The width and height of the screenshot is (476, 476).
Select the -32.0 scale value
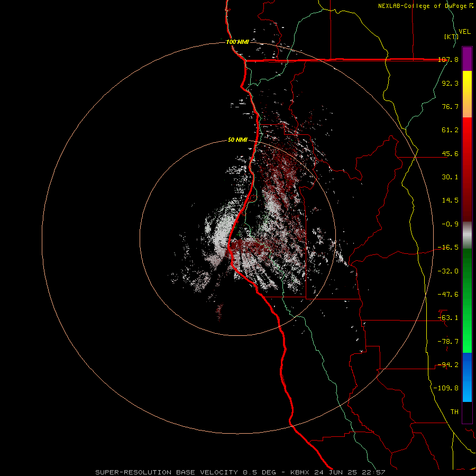pos(448,271)
